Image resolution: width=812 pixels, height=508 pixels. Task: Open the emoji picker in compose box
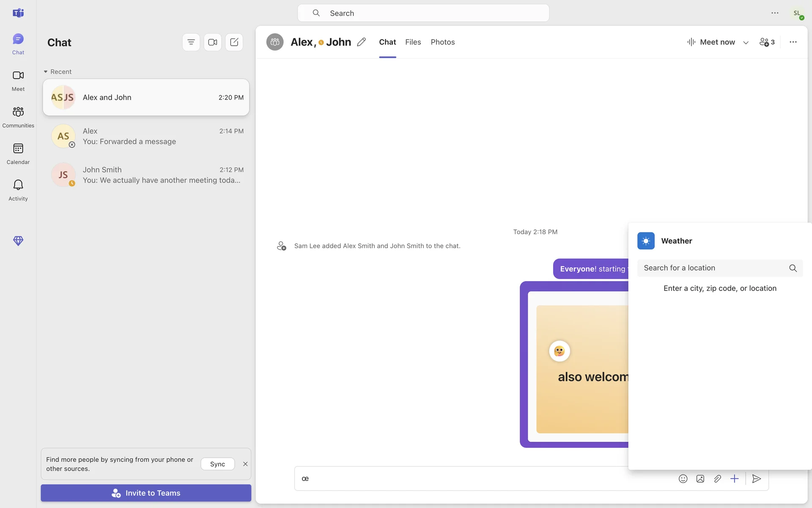[683, 479]
